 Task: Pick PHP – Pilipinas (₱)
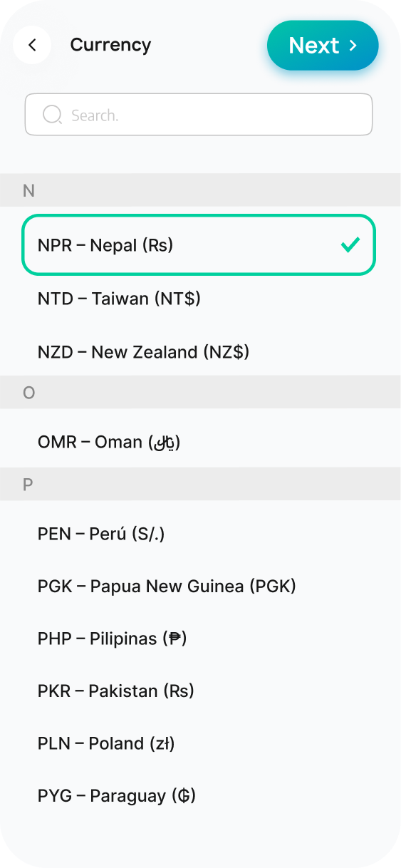click(199, 639)
